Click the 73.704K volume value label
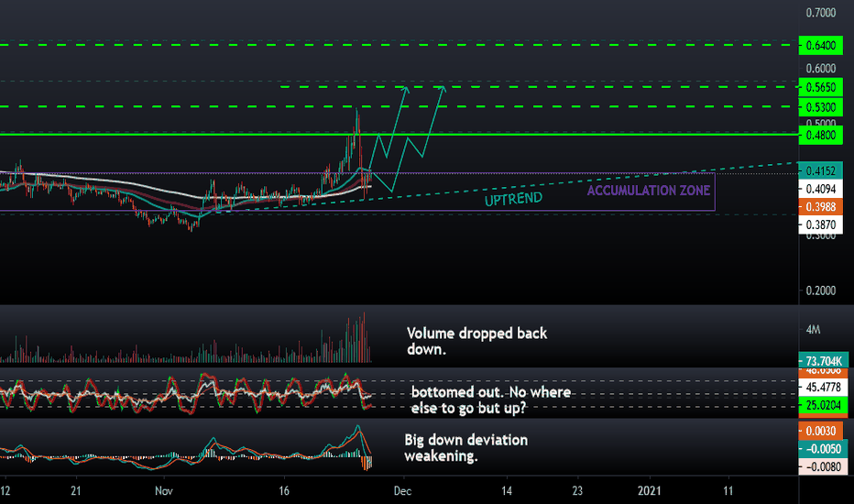The height and width of the screenshot is (504, 854). (823, 361)
